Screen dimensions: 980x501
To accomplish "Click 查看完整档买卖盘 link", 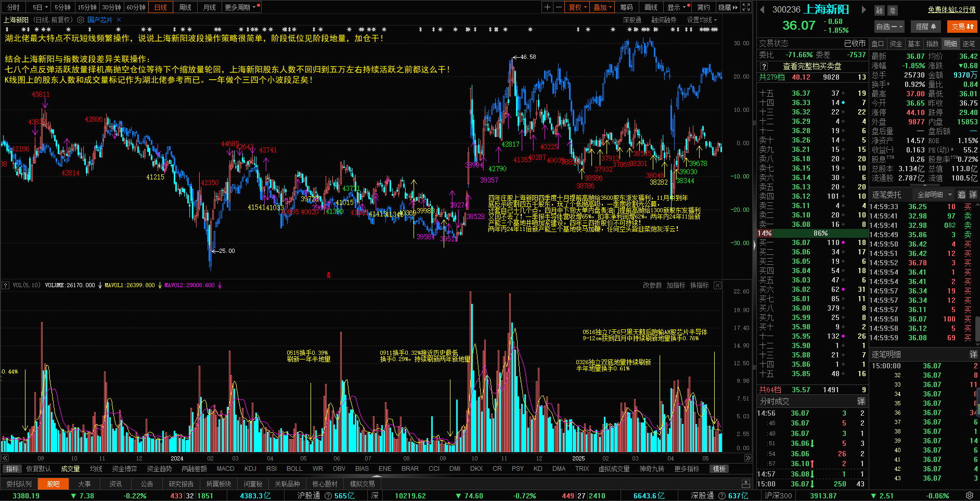I will [812, 67].
